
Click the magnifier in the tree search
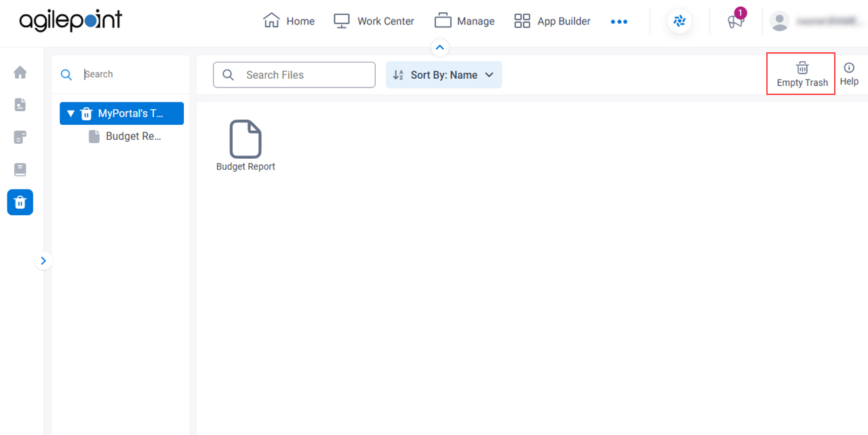[66, 75]
